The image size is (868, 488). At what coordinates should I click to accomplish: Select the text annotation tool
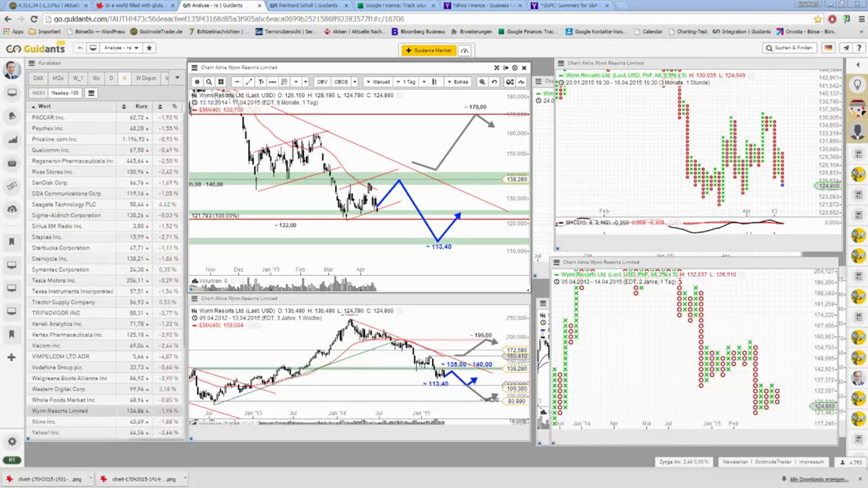[261, 82]
